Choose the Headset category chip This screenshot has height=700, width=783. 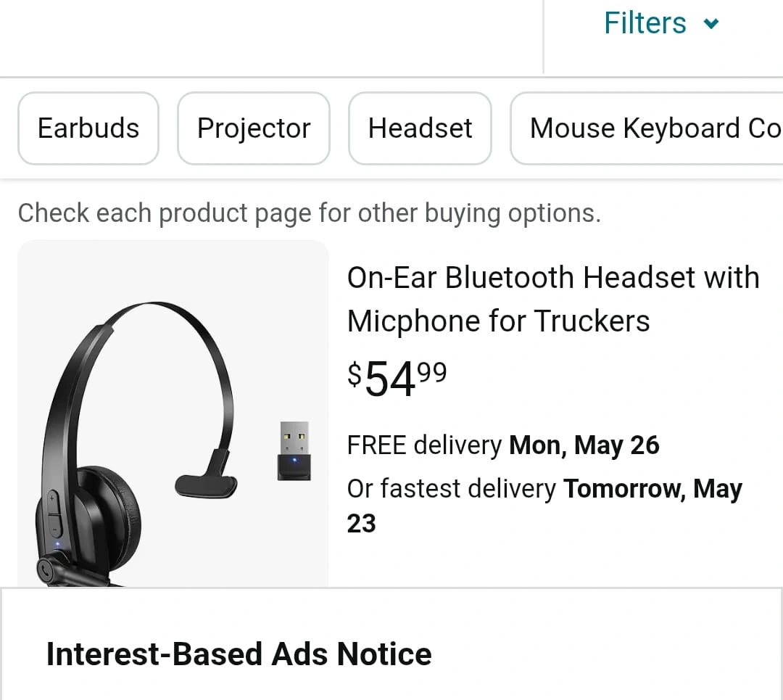pyautogui.click(x=420, y=128)
